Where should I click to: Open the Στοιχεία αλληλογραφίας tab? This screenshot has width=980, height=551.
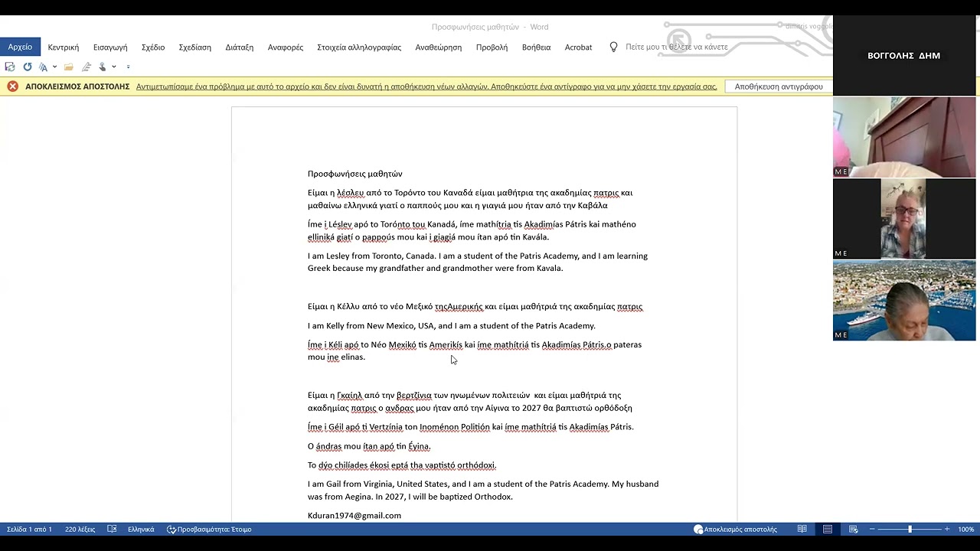pyautogui.click(x=359, y=47)
